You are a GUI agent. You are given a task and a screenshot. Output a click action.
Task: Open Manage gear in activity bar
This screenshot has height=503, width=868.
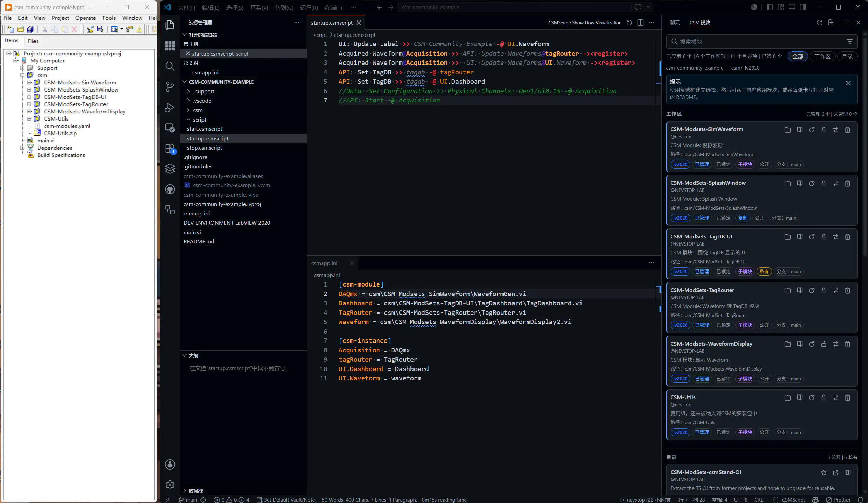coord(170,485)
